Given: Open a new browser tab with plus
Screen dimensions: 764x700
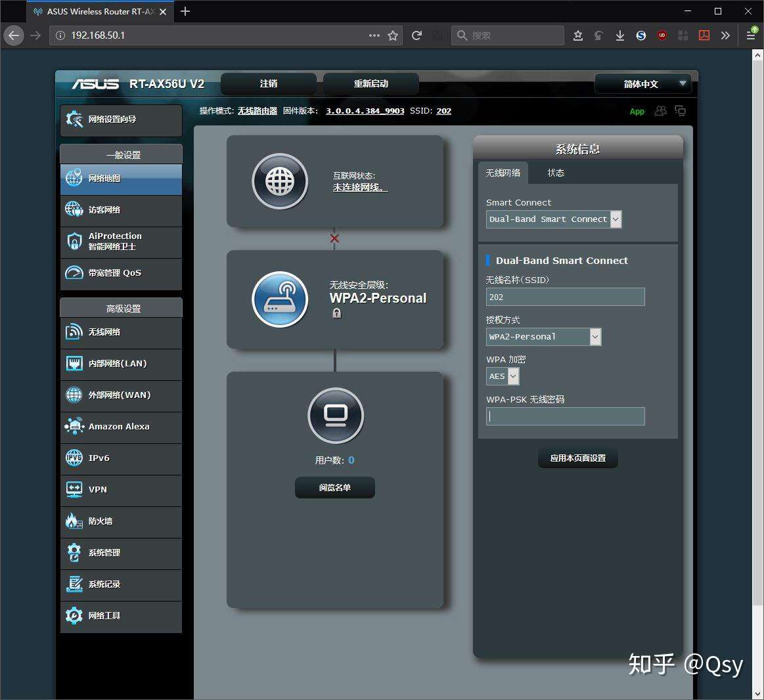Looking at the screenshot, I should click(185, 11).
